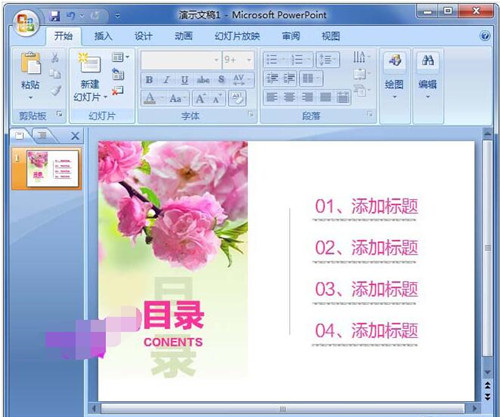
Task: Click the Office button logo
Action: [25, 23]
